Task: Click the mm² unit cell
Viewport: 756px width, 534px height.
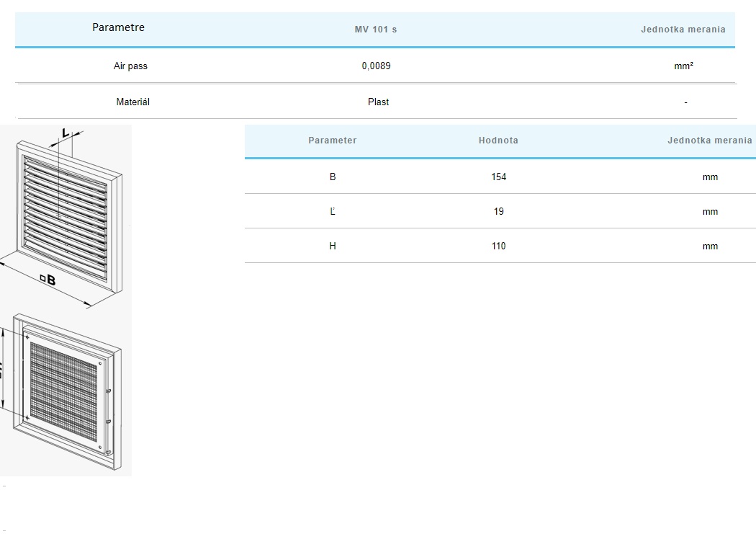Action: pyautogui.click(x=683, y=66)
